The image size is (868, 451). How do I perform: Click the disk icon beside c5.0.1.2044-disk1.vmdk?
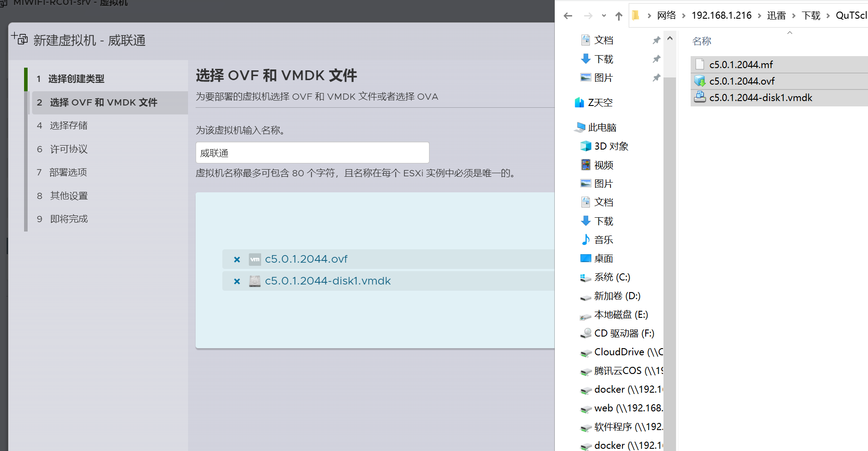[255, 281]
